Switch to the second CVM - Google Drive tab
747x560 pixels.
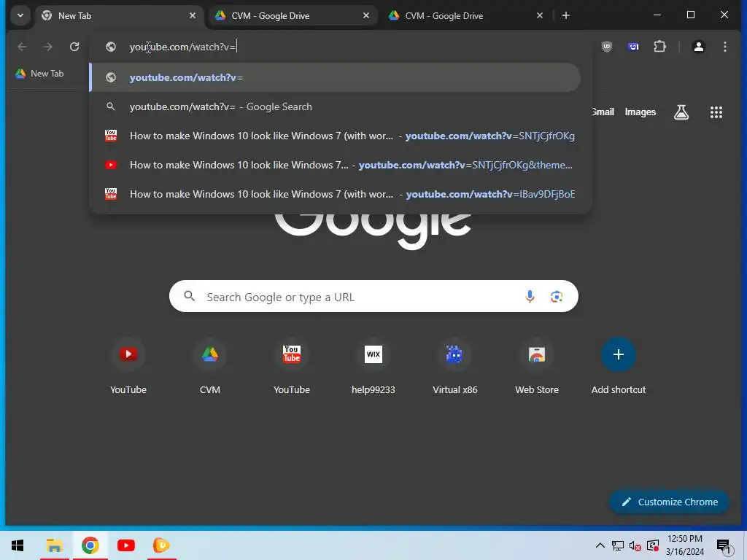coord(466,16)
